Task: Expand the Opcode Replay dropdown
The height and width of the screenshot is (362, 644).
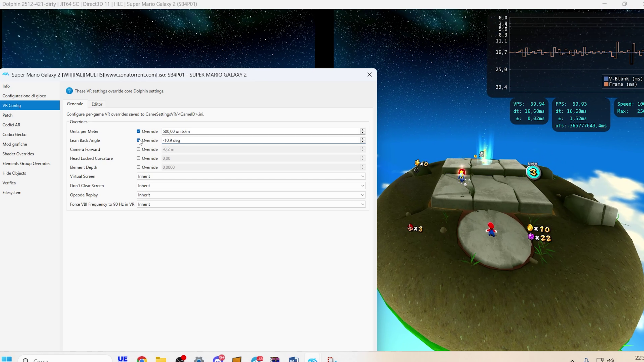Action: (251, 195)
